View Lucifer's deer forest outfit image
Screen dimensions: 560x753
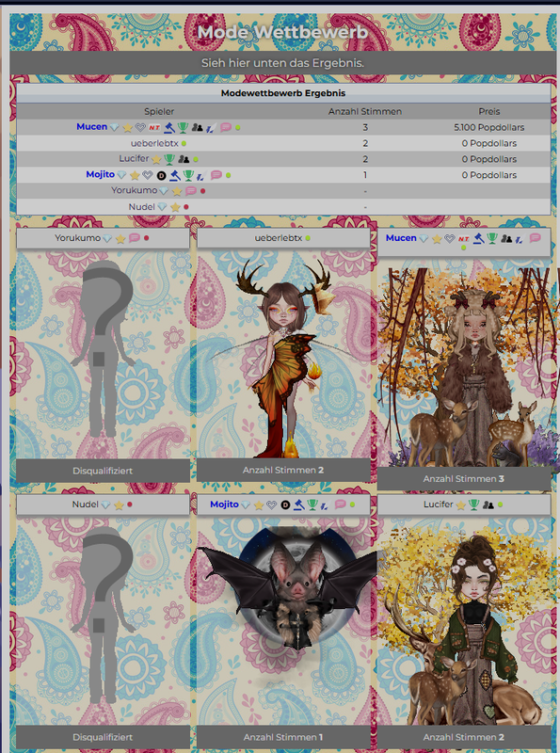pos(464,621)
